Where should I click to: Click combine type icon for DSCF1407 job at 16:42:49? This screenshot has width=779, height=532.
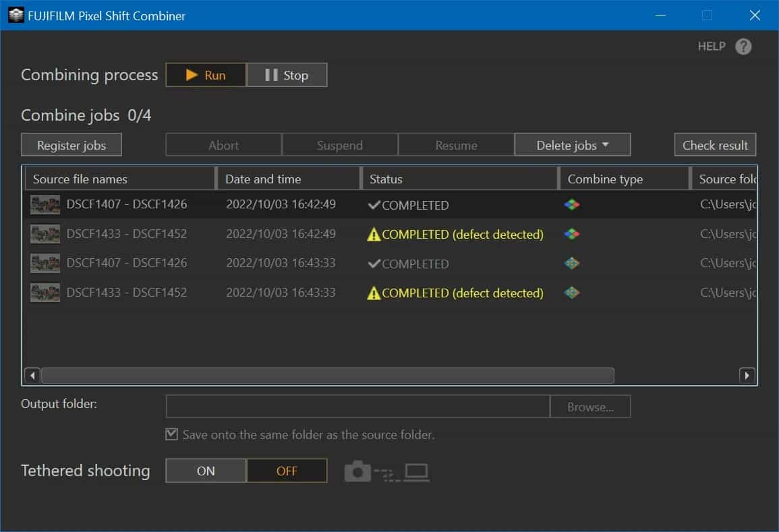coord(572,205)
